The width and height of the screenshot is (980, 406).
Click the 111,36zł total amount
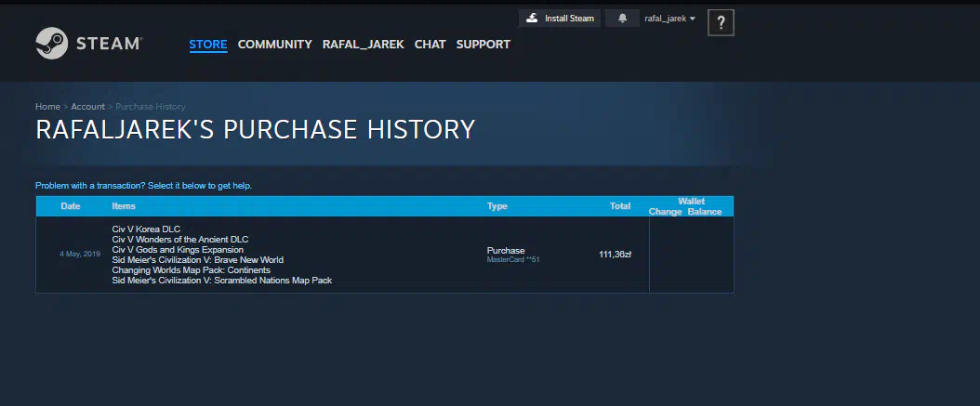615,255
